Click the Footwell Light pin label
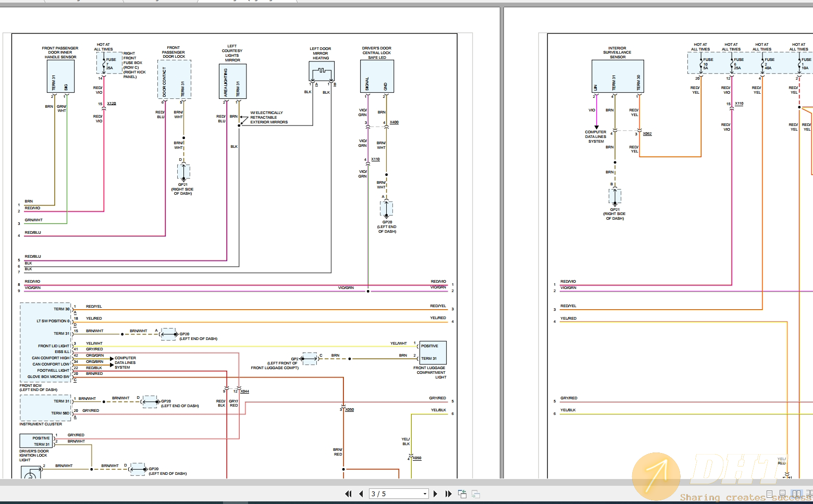This screenshot has height=504, width=813. pos(53,371)
